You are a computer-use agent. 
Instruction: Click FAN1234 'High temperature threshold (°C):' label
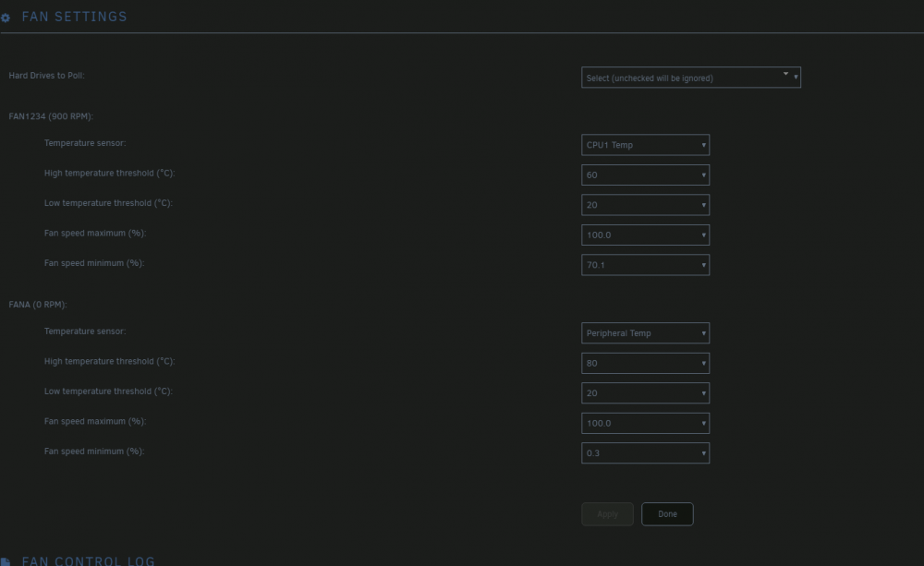(x=110, y=174)
